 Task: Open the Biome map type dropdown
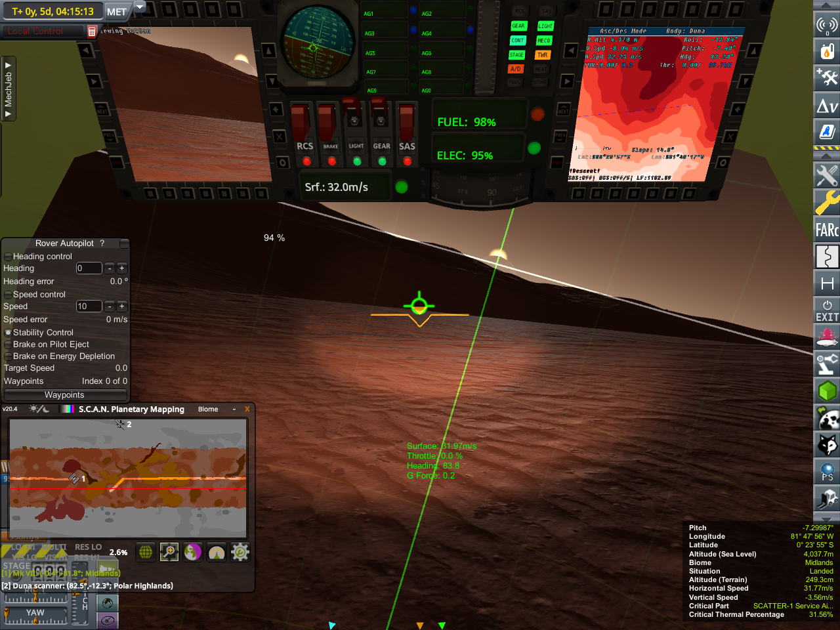(208, 409)
